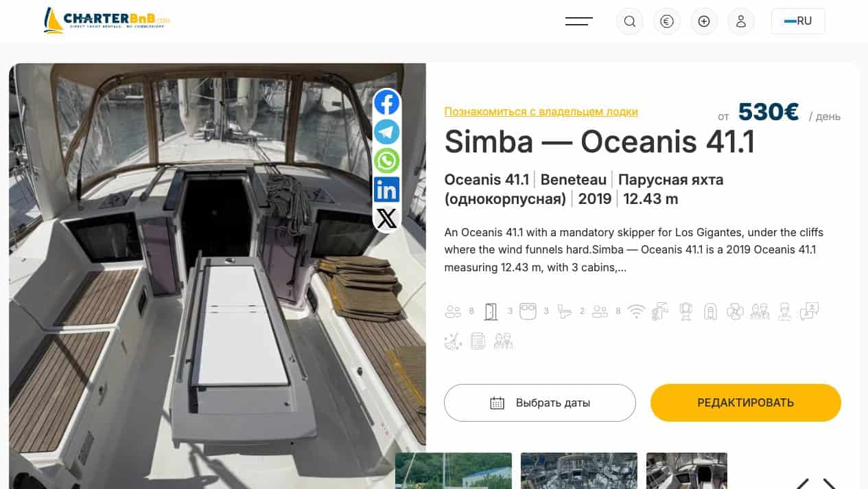Screen dimensions: 868x489
Task: Click the chat interpreter amenity icon
Action: (809, 310)
